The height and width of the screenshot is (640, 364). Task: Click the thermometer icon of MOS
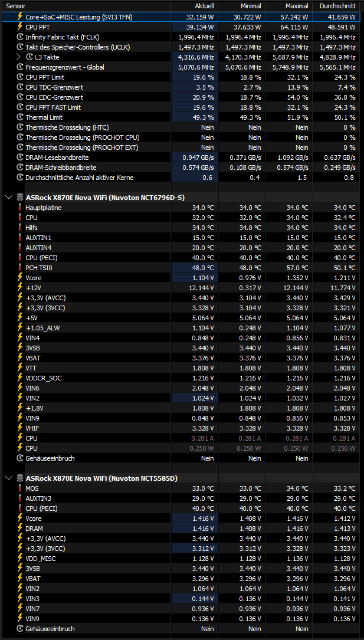point(19,488)
